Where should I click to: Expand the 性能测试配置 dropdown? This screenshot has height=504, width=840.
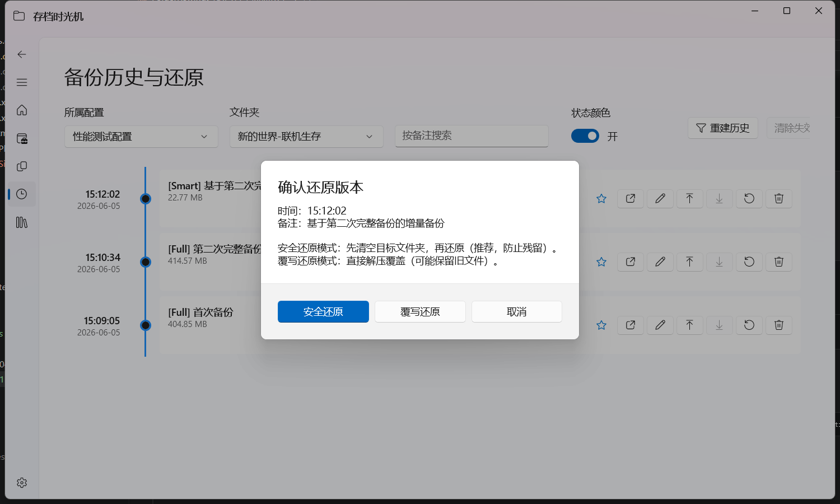click(141, 137)
